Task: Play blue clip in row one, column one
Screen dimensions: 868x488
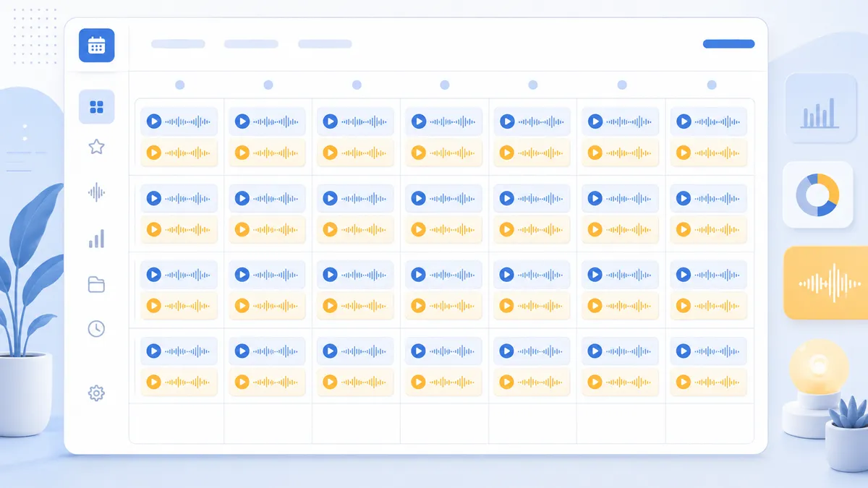Action: 153,121
